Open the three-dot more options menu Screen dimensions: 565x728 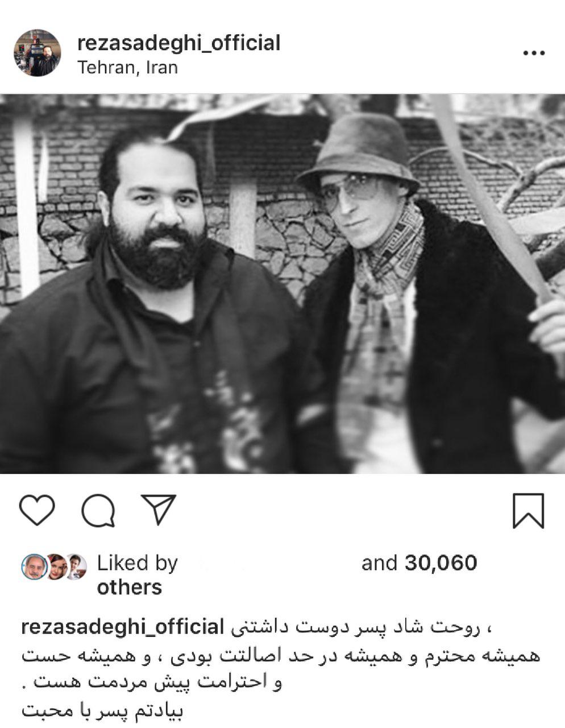pyautogui.click(x=533, y=53)
